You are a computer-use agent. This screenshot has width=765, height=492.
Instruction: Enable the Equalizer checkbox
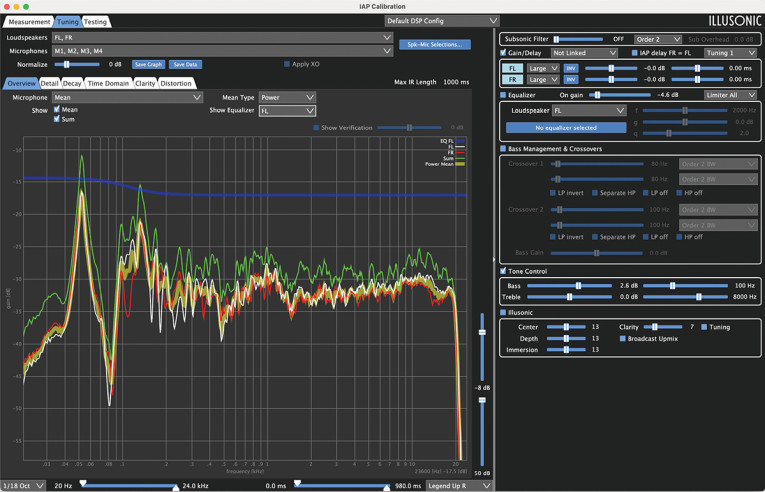(502, 95)
